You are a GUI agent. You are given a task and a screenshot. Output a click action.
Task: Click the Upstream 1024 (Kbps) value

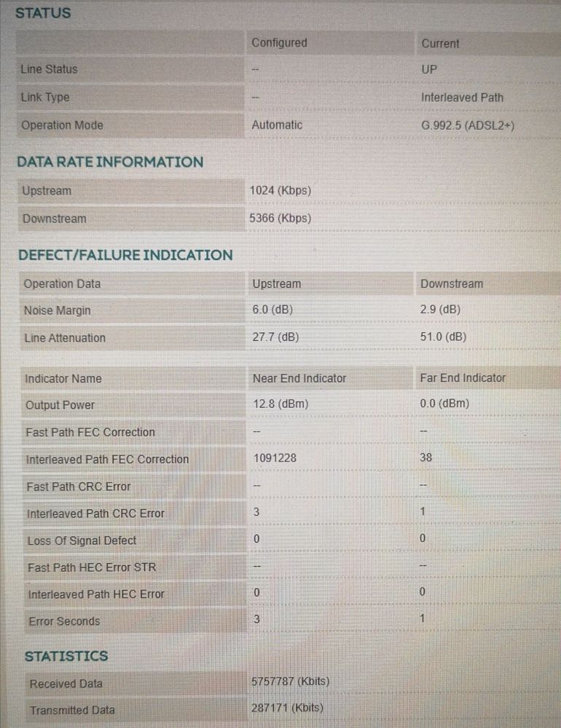click(x=280, y=190)
